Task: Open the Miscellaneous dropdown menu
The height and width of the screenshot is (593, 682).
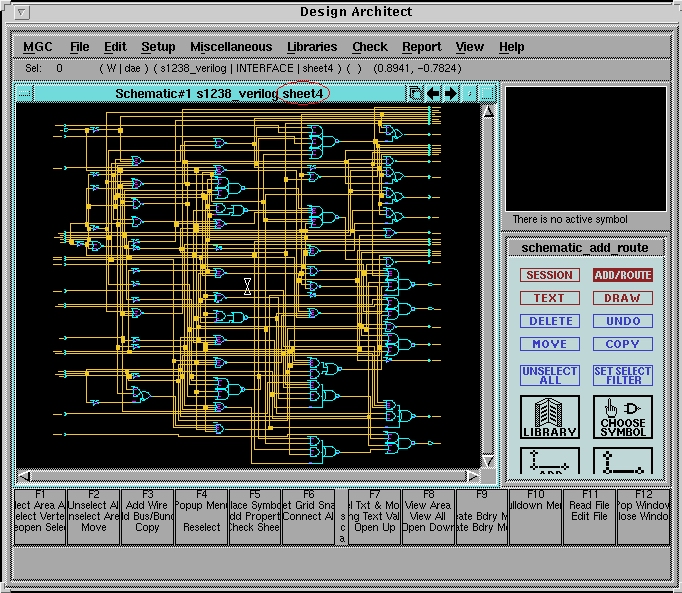Action: coord(230,47)
